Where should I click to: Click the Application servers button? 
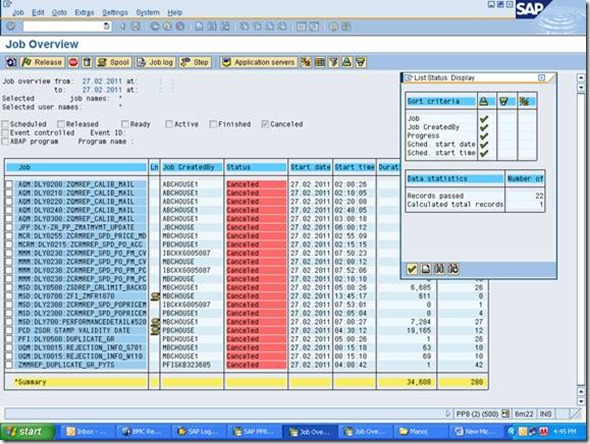259,62
